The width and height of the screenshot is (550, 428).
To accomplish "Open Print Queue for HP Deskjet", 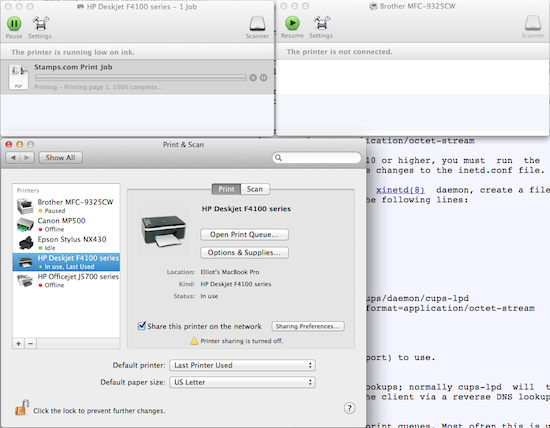I will (x=244, y=235).
